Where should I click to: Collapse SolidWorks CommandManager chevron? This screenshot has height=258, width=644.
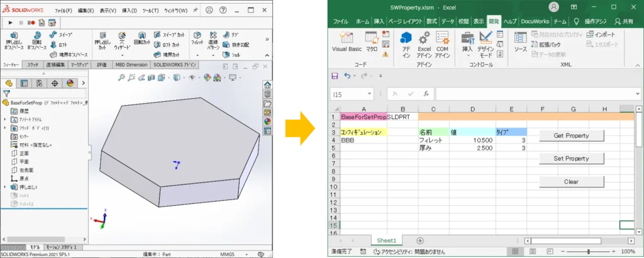(x=267, y=55)
